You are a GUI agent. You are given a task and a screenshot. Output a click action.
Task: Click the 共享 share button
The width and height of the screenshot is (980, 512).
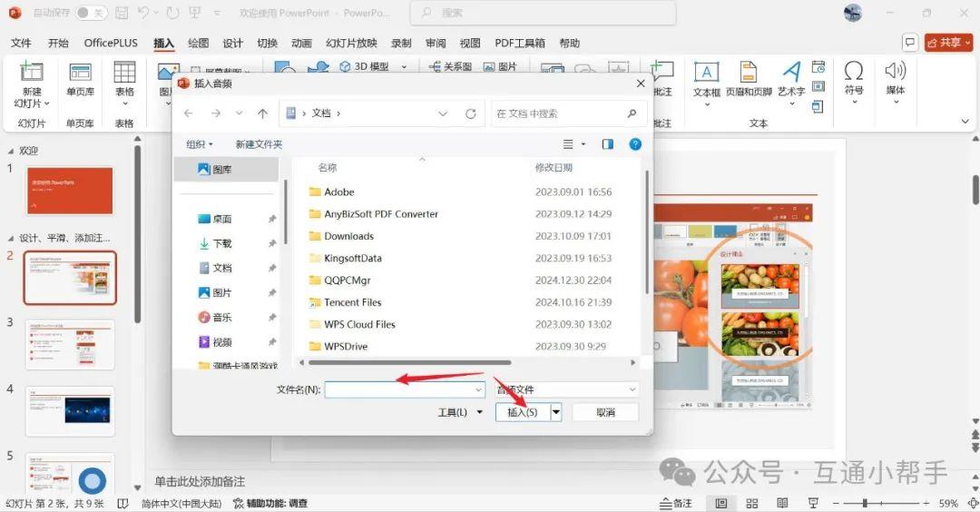(x=949, y=43)
